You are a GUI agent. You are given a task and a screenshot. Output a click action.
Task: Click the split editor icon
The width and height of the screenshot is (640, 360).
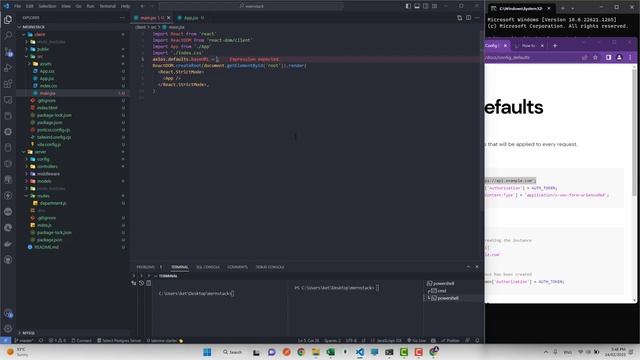[468, 18]
